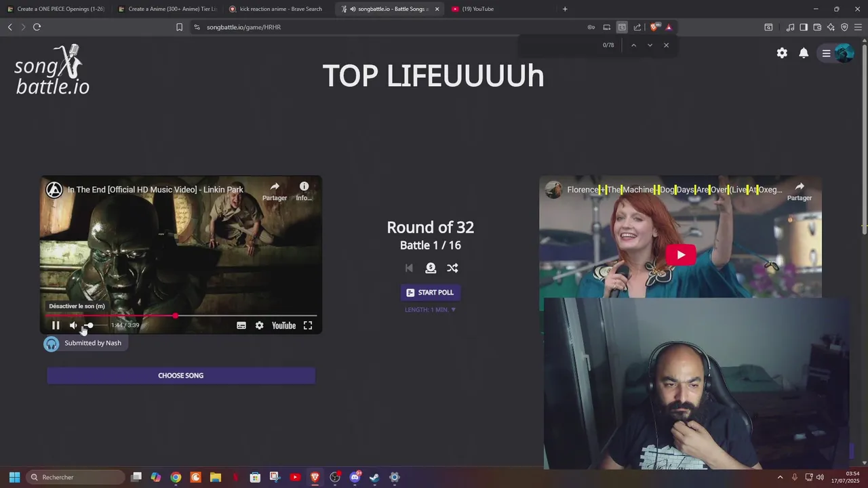868x488 pixels.
Task: Toggle subtitles on the Linkin Park video
Action: (x=241, y=325)
